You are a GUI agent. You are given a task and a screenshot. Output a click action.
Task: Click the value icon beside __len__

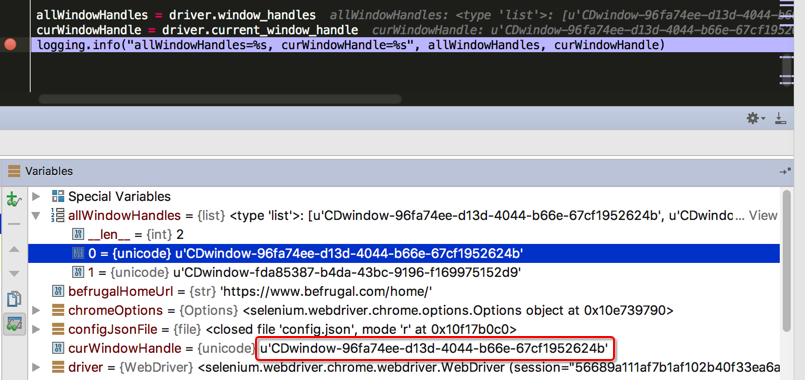pyautogui.click(x=78, y=235)
